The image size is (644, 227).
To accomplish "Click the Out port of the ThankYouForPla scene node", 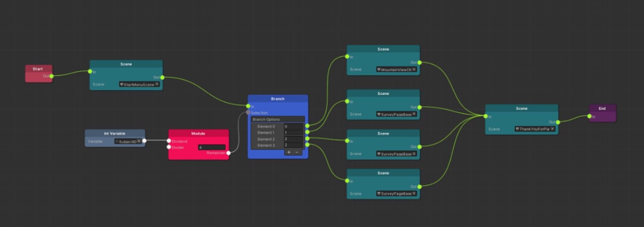I will click(558, 122).
